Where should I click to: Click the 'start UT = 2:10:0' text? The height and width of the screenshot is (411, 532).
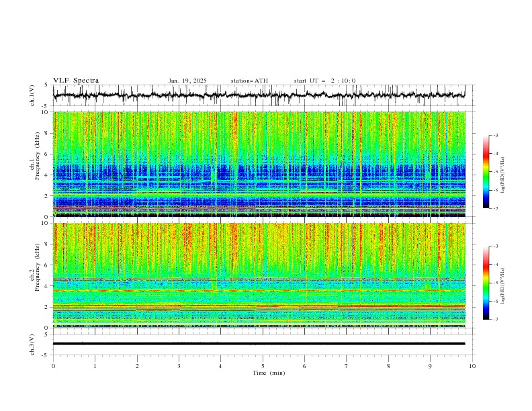click(324, 81)
